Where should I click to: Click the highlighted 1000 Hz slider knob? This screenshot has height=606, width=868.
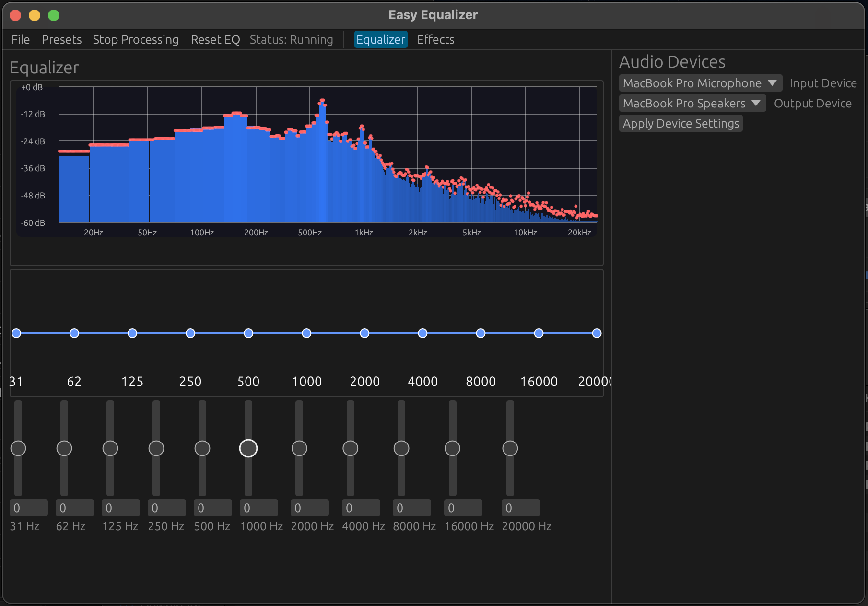pyautogui.click(x=248, y=448)
